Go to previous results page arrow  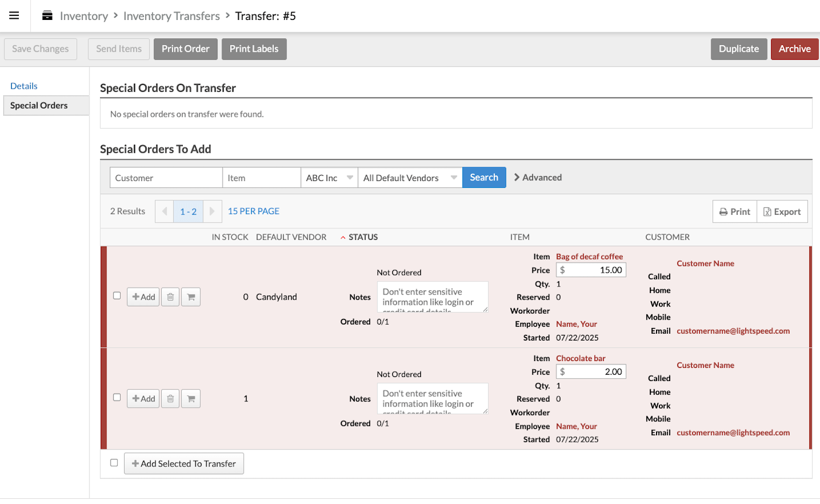165,211
